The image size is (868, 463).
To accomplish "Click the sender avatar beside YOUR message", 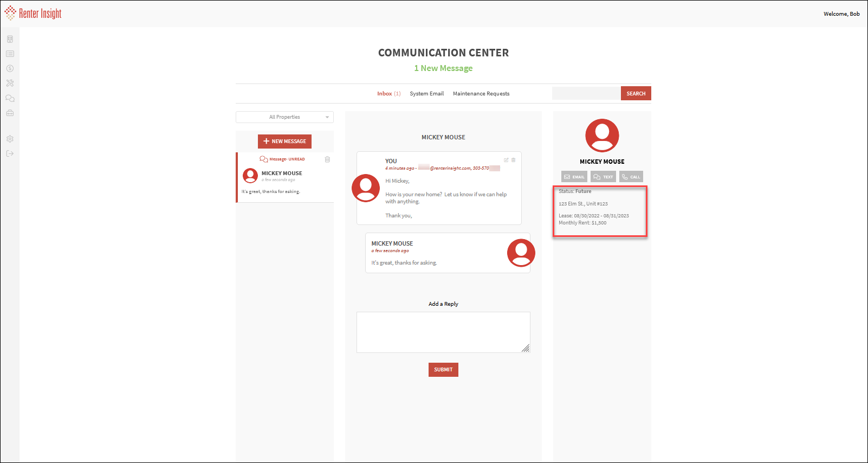I will pos(366,188).
